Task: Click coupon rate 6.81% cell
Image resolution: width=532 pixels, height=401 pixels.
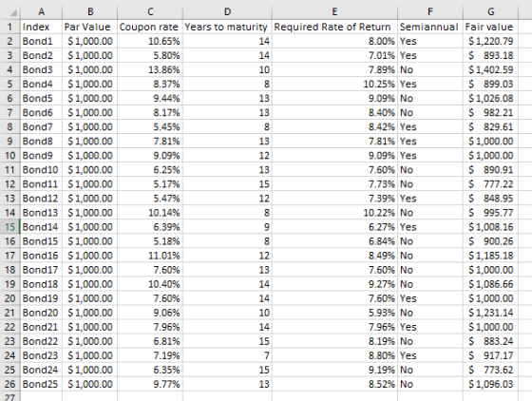Action: tap(150, 341)
